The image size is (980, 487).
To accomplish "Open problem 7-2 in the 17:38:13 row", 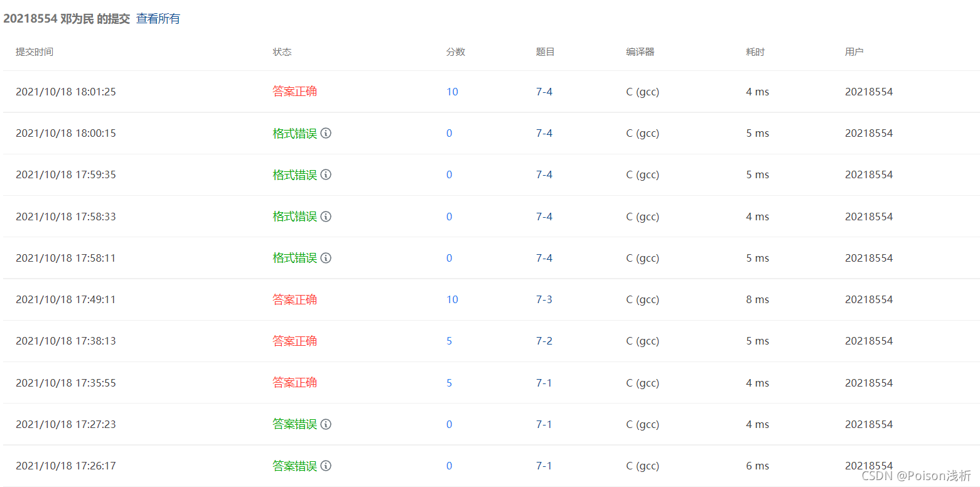I will tap(544, 341).
